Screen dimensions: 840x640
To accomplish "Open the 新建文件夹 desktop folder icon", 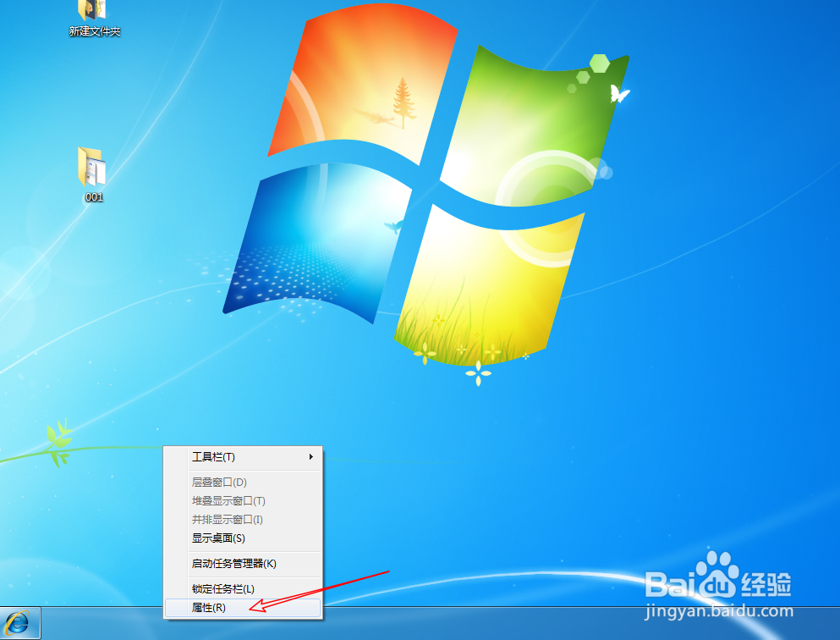I will pyautogui.click(x=93, y=10).
